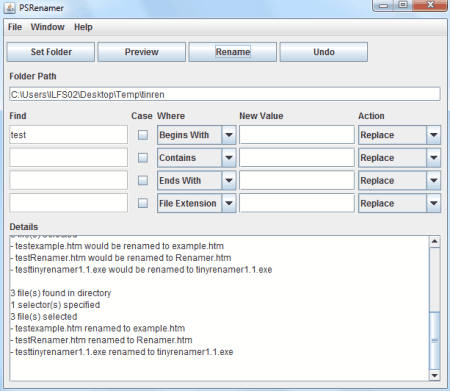Click 'testtinyrenamer1.1.exe would be renamed' line
The width and height of the screenshot is (450, 391).
(141, 269)
